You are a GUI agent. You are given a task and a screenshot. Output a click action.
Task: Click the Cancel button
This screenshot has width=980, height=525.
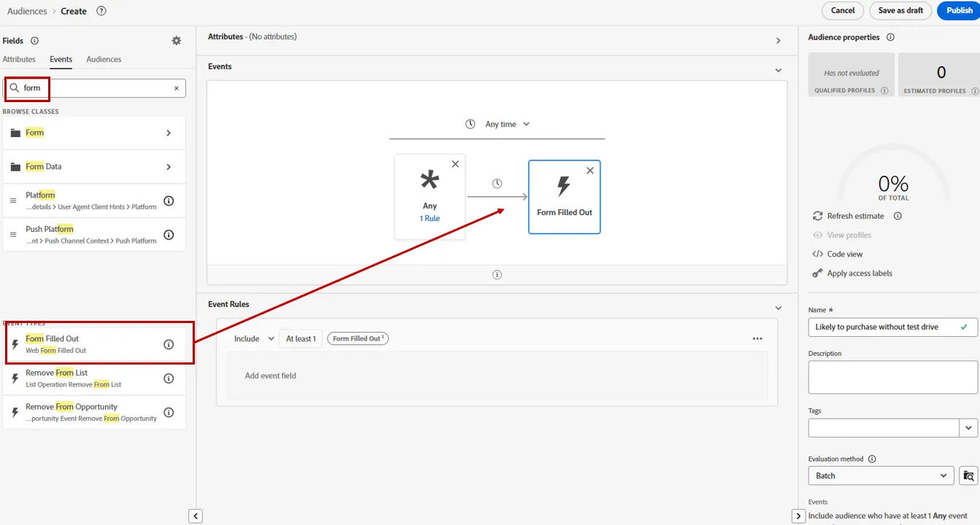(843, 10)
